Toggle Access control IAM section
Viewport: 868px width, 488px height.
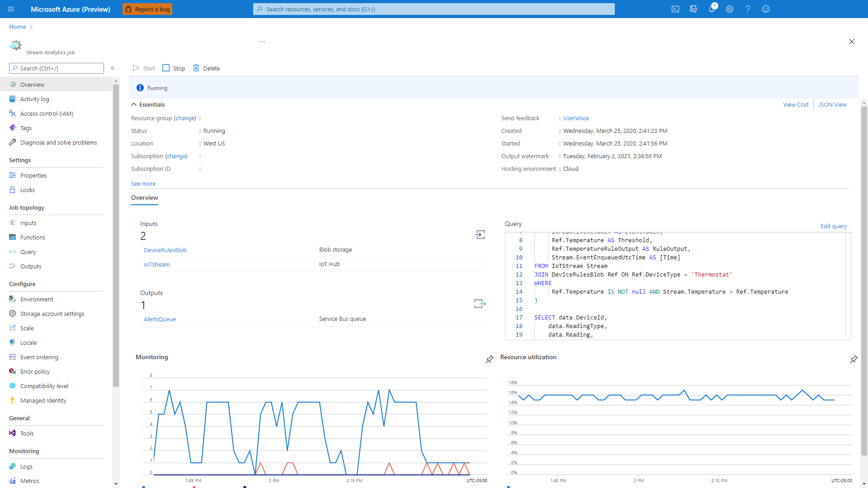click(47, 113)
